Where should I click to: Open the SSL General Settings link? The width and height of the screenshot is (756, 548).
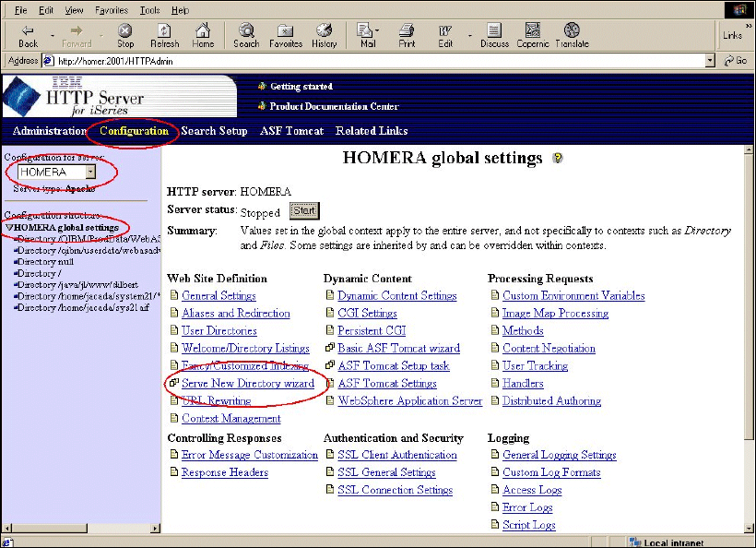point(386,471)
